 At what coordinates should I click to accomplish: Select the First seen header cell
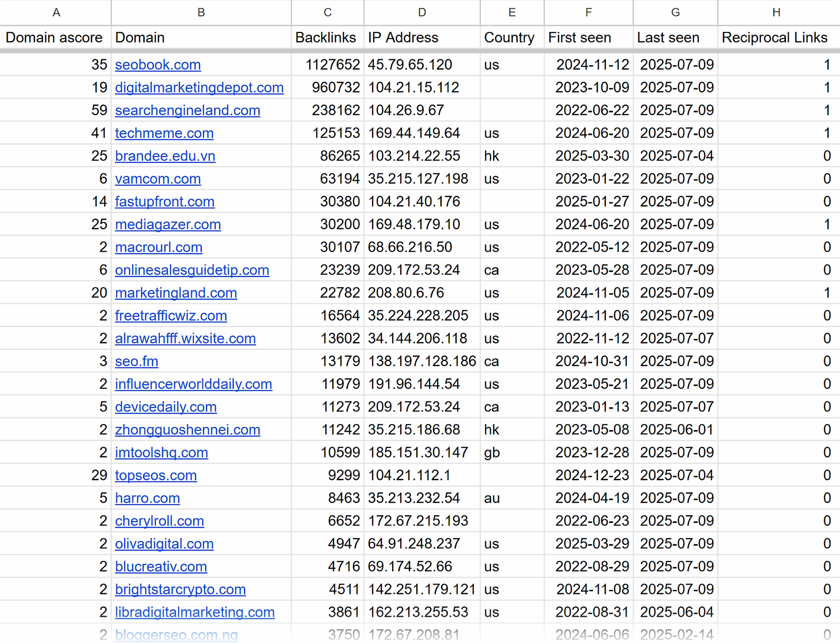tap(580, 37)
